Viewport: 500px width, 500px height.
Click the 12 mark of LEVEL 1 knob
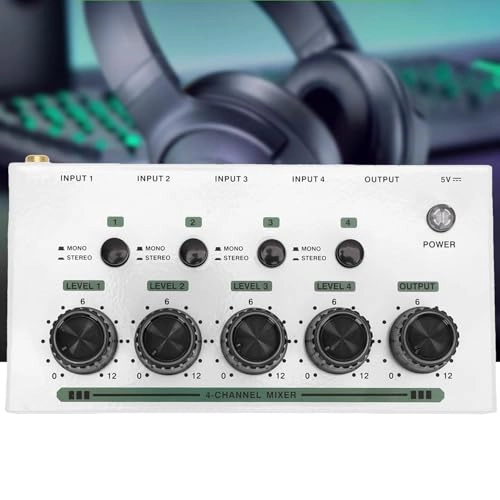click(112, 376)
